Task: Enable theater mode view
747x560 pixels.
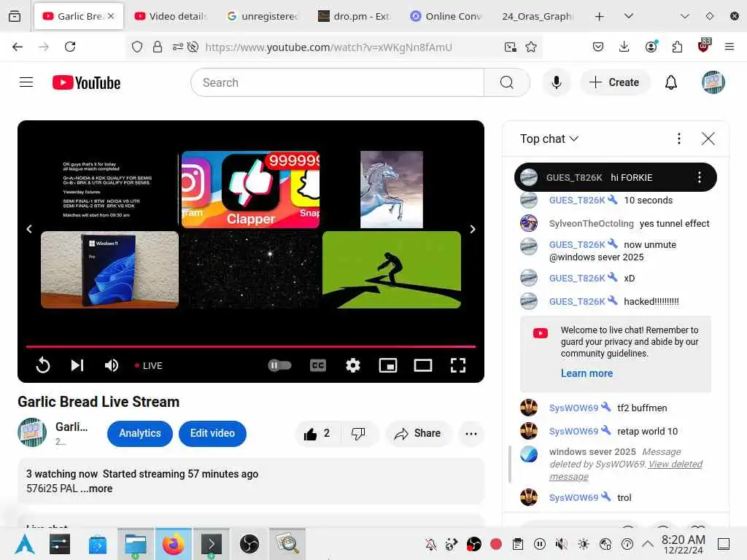Action: coord(423,365)
